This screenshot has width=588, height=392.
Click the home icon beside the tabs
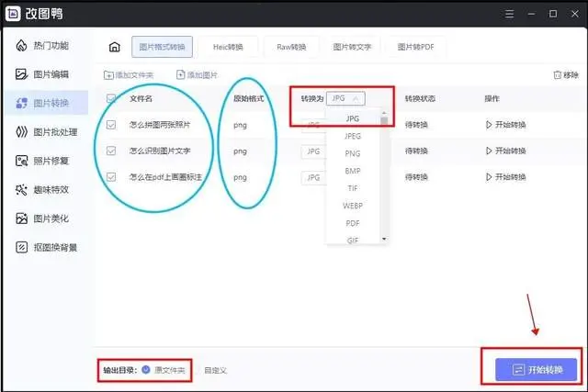click(x=114, y=47)
